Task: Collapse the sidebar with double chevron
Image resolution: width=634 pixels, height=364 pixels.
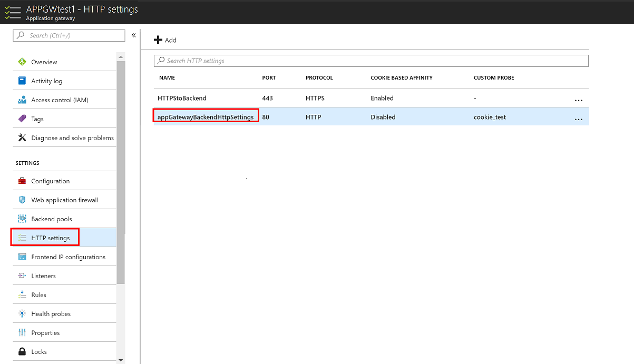Action: click(x=134, y=35)
